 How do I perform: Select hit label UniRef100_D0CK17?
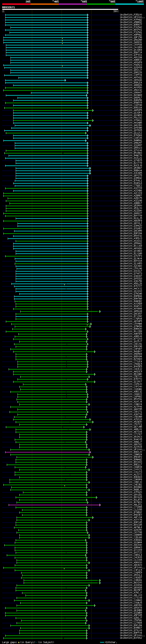click(x=131, y=271)
